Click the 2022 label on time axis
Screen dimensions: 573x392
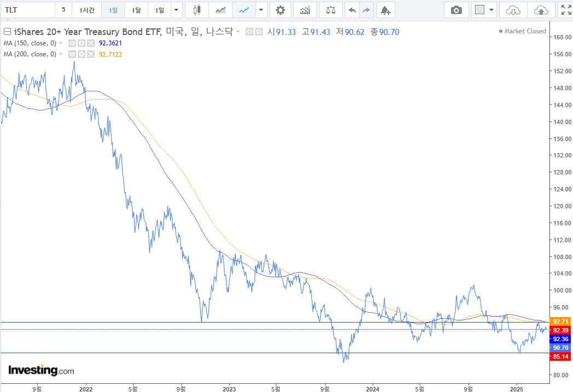tap(86, 389)
